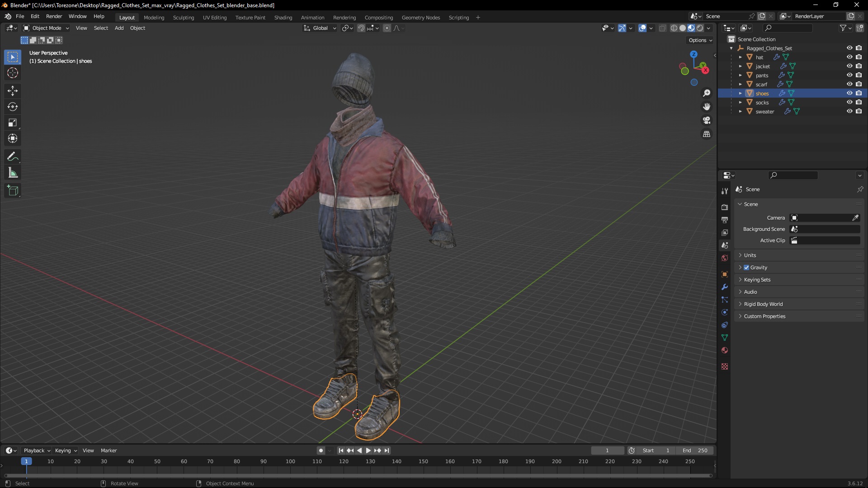Click the End frame field
Image resolution: width=868 pixels, height=488 pixels.
pos(695,450)
